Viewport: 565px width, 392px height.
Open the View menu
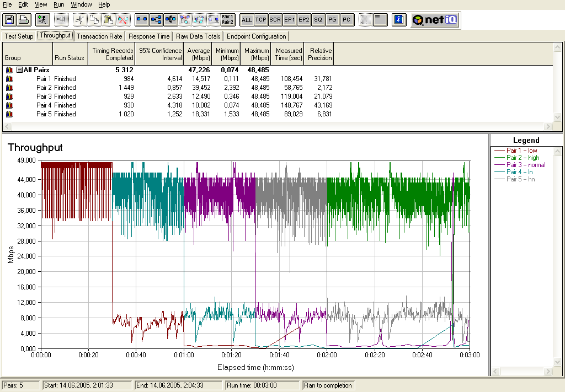41,4
